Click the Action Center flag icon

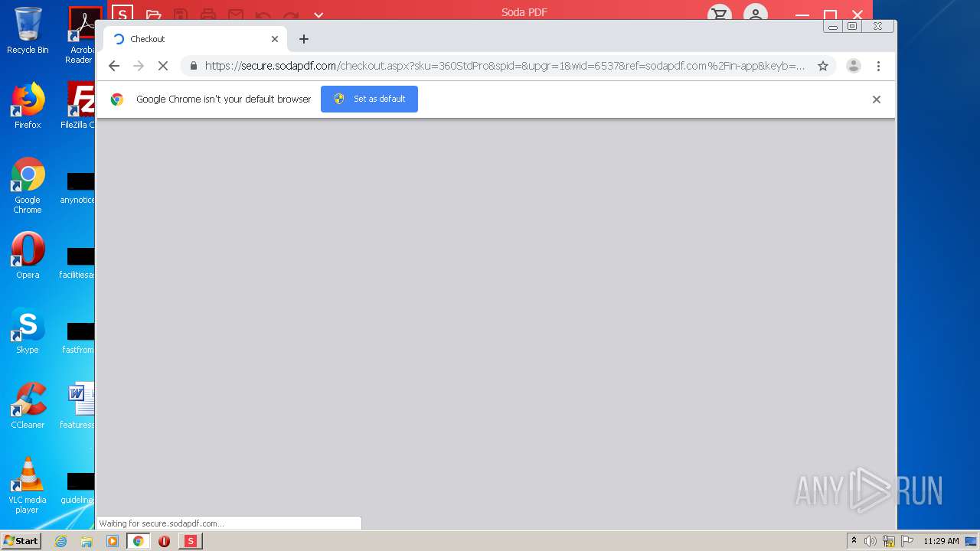coord(907,541)
